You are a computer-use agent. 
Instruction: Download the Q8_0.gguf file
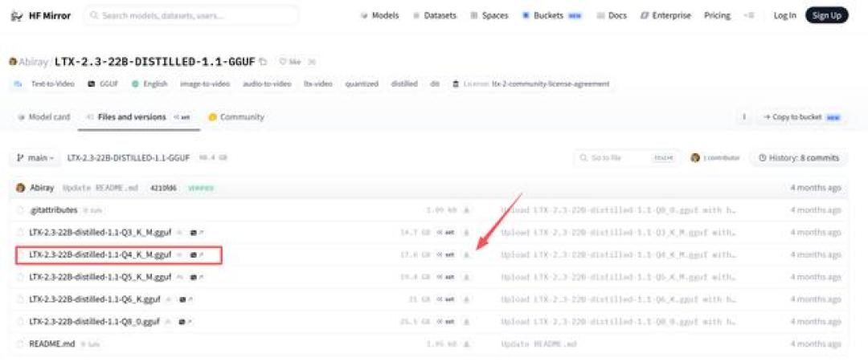tap(466, 321)
